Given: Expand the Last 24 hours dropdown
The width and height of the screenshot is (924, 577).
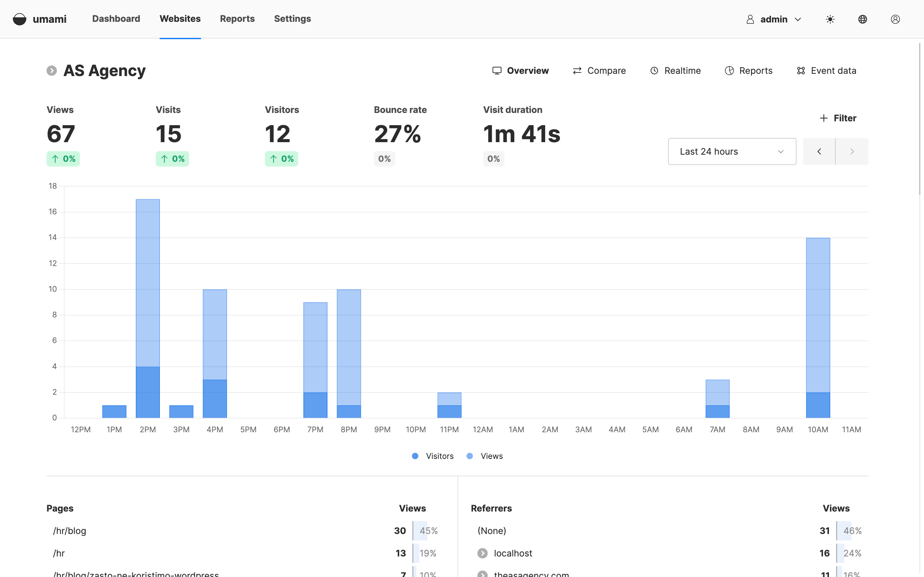Looking at the screenshot, I should coord(732,151).
